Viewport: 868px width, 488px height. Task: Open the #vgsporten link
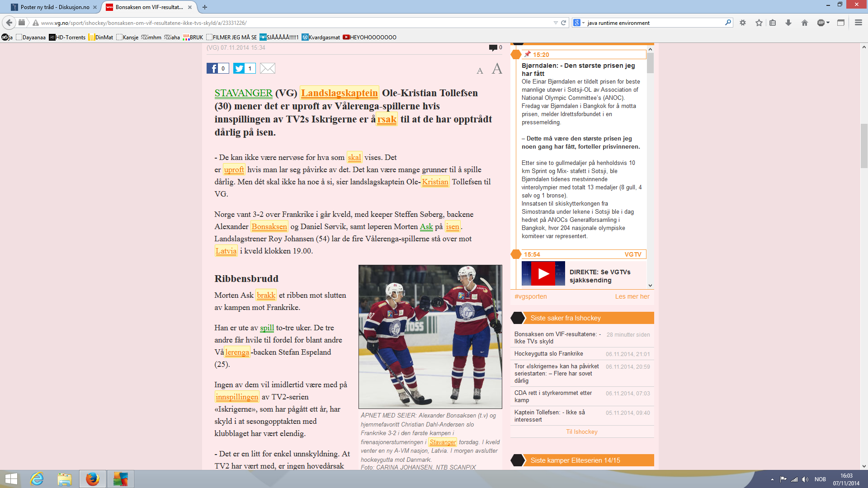click(530, 297)
